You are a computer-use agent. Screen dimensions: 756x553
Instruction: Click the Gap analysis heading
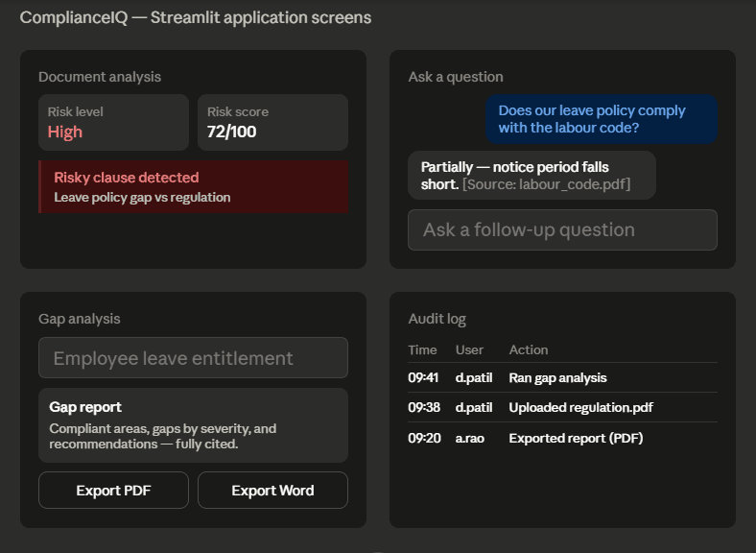tap(80, 319)
